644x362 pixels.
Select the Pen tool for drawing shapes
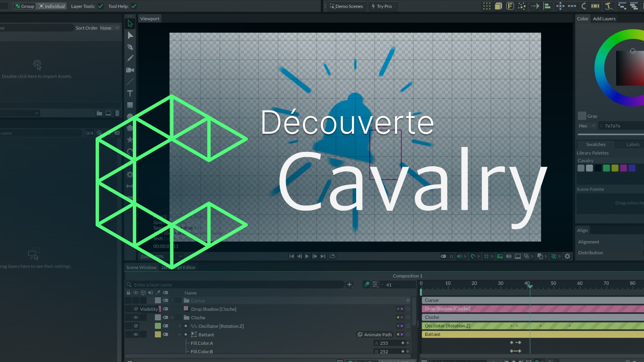[130, 47]
